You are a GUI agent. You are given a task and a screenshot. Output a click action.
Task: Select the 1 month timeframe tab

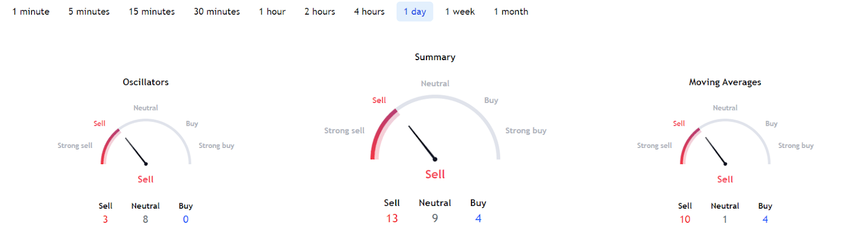click(x=511, y=11)
